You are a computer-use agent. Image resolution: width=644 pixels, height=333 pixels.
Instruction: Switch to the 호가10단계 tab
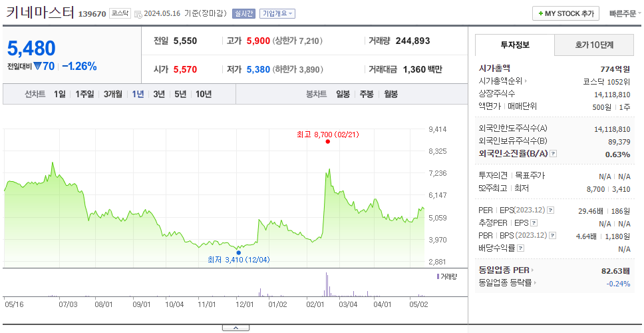pyautogui.click(x=594, y=45)
